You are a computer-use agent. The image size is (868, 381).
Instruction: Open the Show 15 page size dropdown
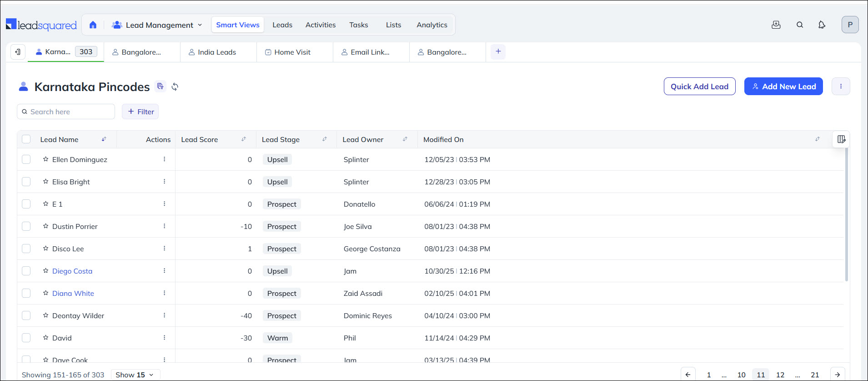[135, 375]
